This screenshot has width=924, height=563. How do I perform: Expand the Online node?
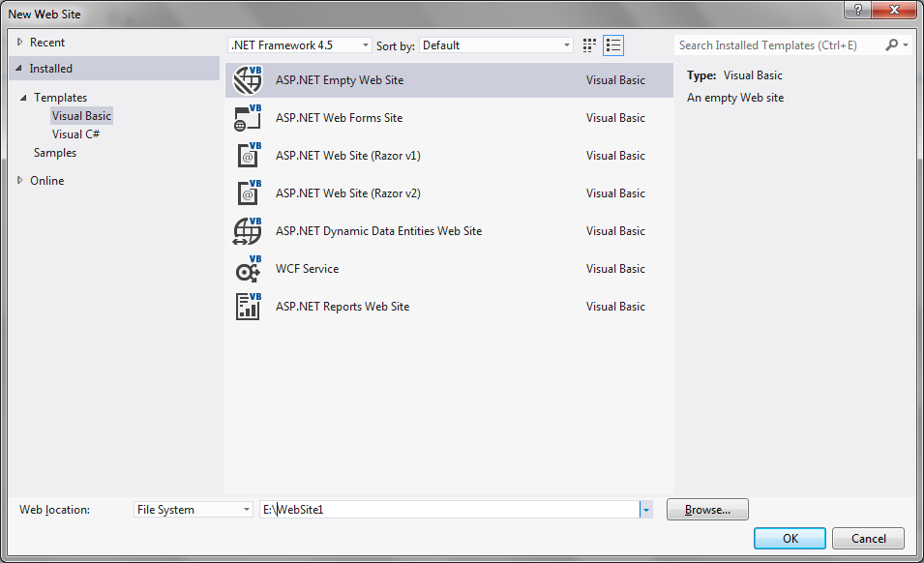coord(19,180)
